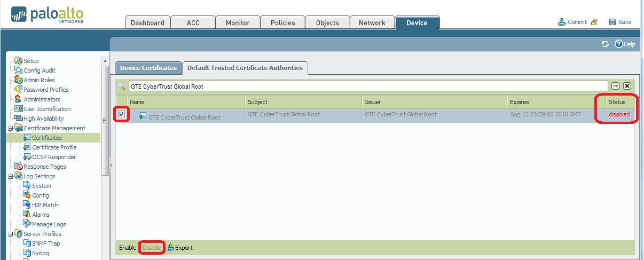
Task: Click the magnifier search icon
Action: (x=121, y=86)
